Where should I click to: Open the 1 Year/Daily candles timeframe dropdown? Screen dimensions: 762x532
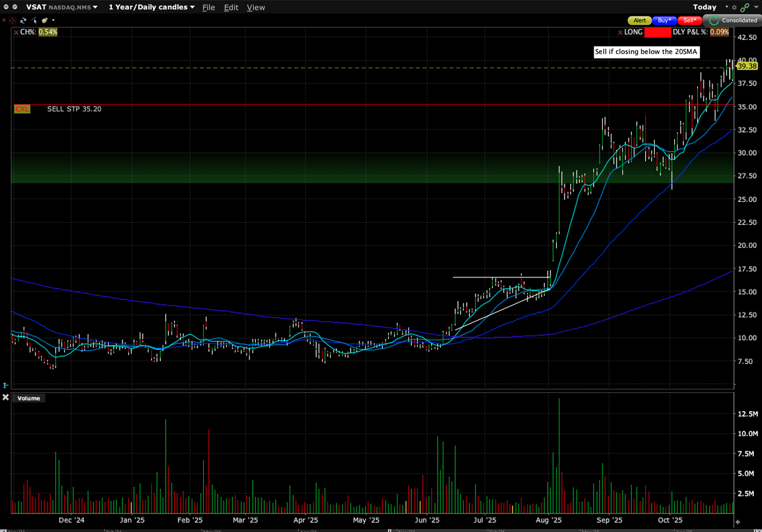coord(150,7)
